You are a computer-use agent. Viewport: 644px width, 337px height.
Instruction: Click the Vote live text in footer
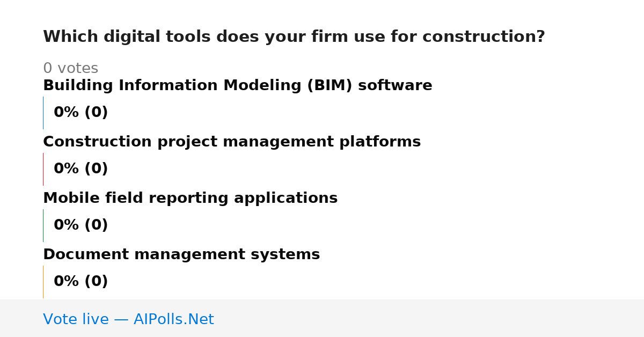(x=76, y=320)
